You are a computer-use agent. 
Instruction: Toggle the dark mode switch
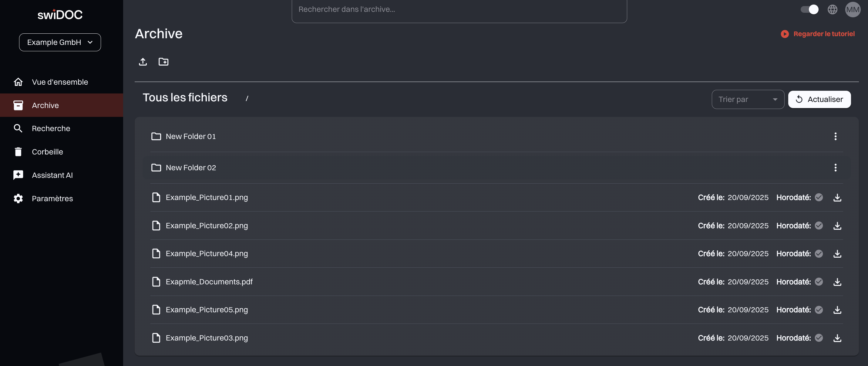coord(809,9)
